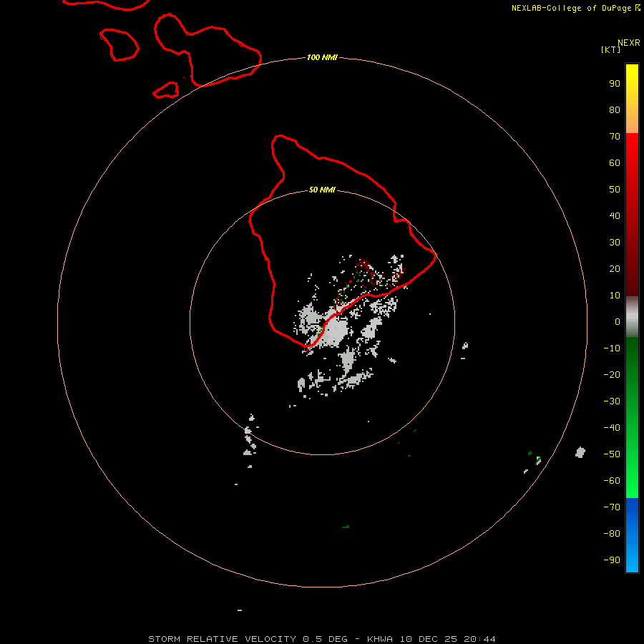The height and width of the screenshot is (644, 644).
Task: Click the 20 value on the velocity scale
Action: [615, 268]
